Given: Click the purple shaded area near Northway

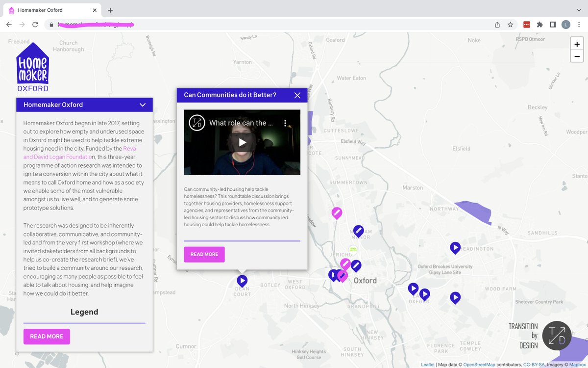Looking at the screenshot, I should [x=476, y=211].
